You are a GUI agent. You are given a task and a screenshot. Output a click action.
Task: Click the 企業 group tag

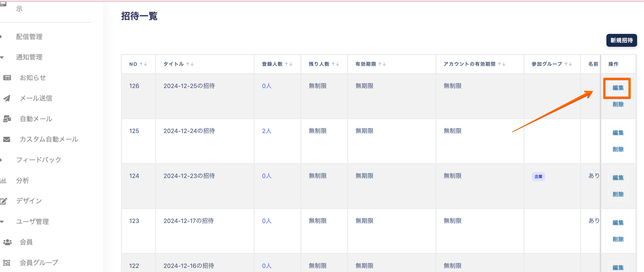538,177
